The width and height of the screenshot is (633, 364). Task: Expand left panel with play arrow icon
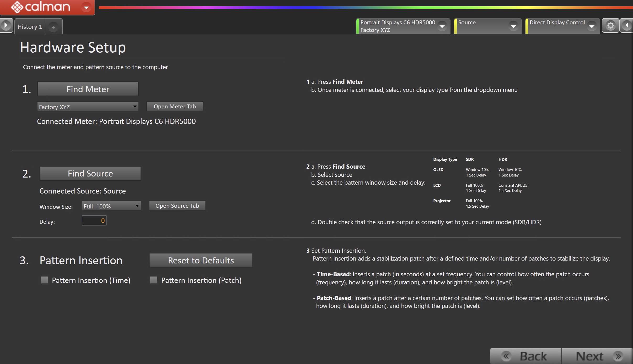(6, 26)
